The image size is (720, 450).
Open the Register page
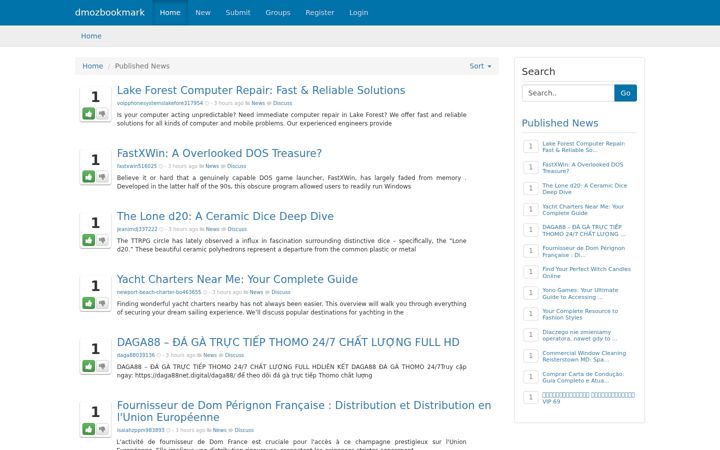click(x=320, y=12)
